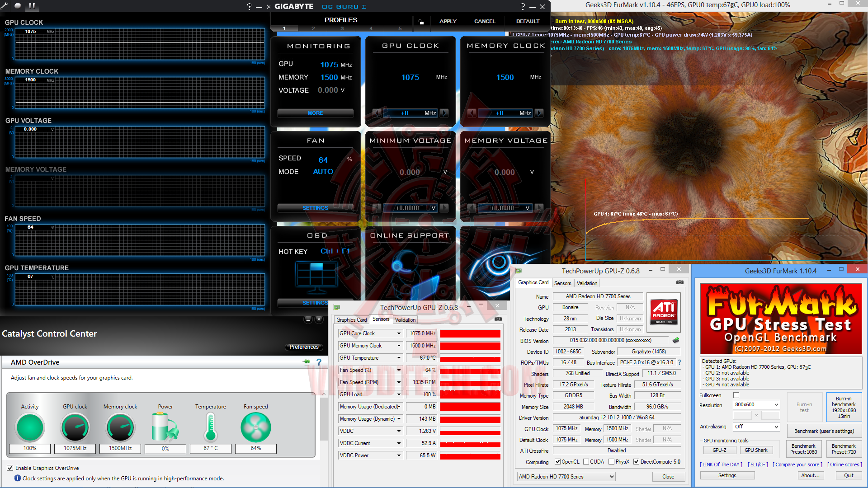Open the Anti-aliasing dropdown in FurMark
Viewport: 868px width, 488px height.
tap(756, 427)
